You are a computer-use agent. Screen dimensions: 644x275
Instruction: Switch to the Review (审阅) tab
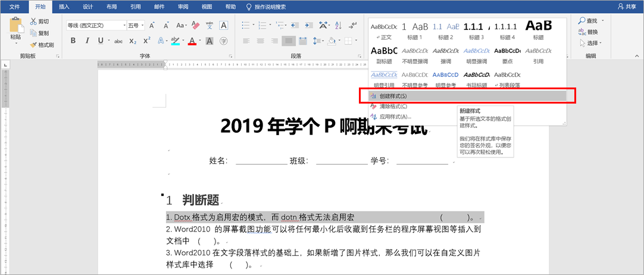pyautogui.click(x=183, y=7)
